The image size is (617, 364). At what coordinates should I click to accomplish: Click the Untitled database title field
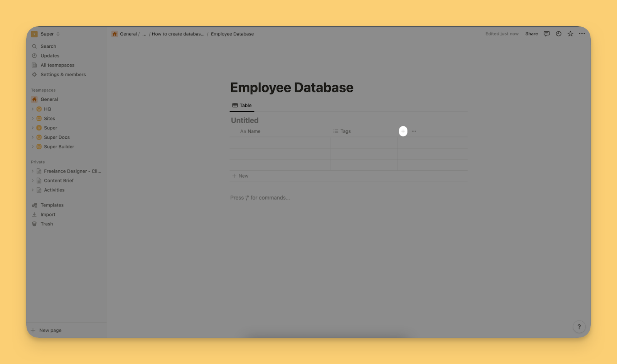click(x=245, y=121)
